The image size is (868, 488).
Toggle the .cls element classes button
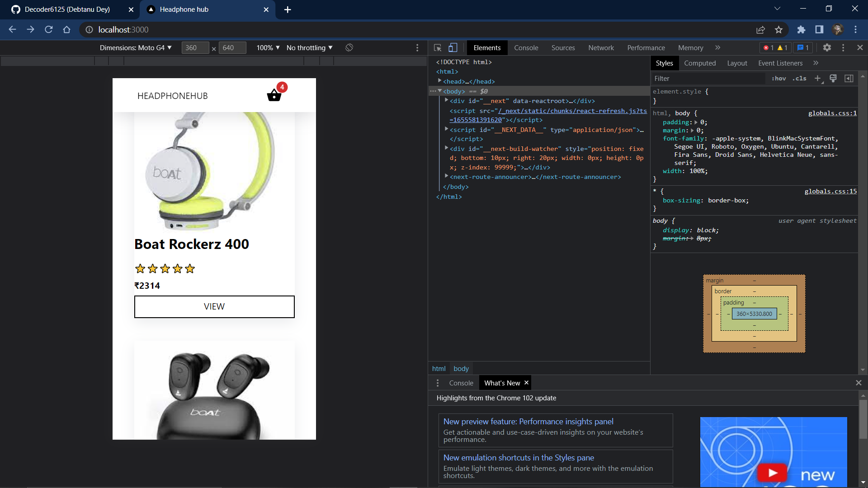(x=799, y=79)
